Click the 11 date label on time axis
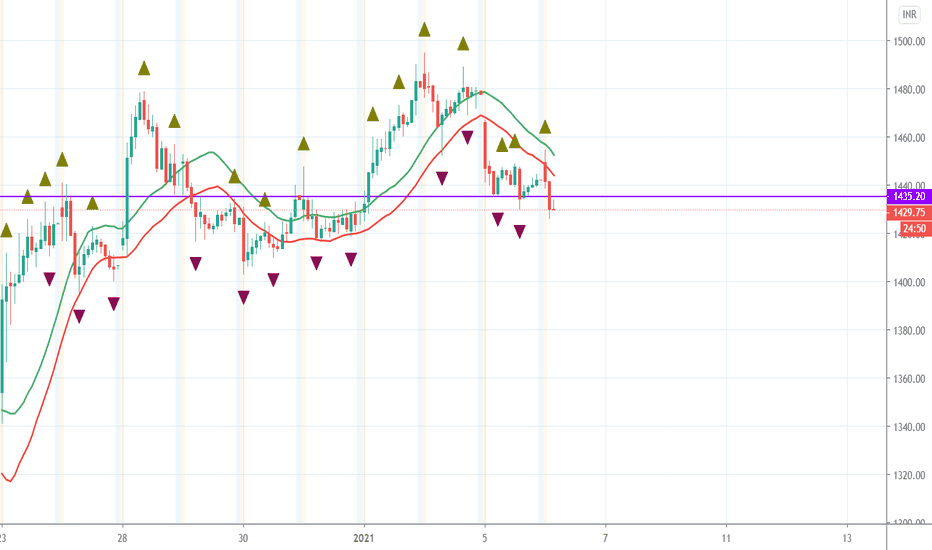Screen dimensions: 932x550 click(x=726, y=538)
